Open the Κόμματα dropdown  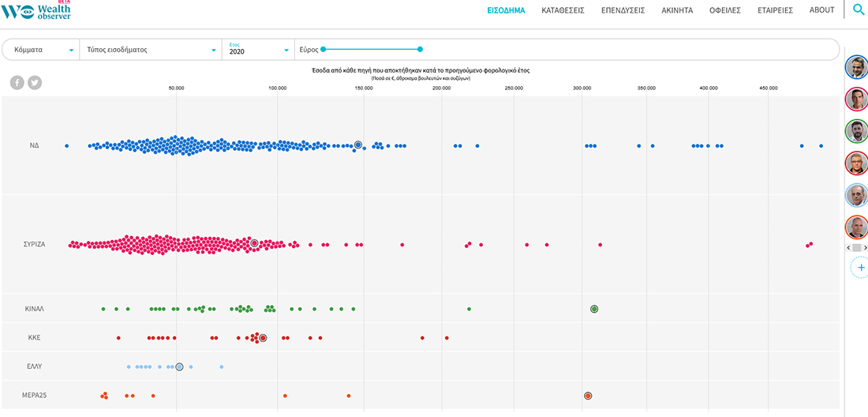[40, 50]
